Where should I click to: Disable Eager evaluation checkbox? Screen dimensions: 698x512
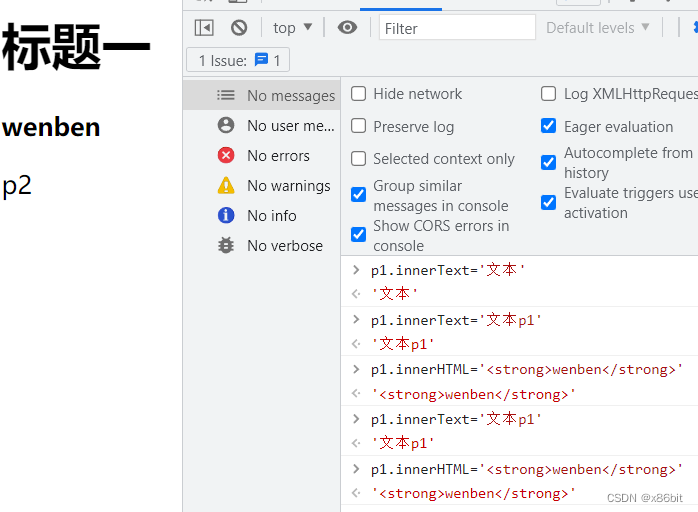coord(548,126)
